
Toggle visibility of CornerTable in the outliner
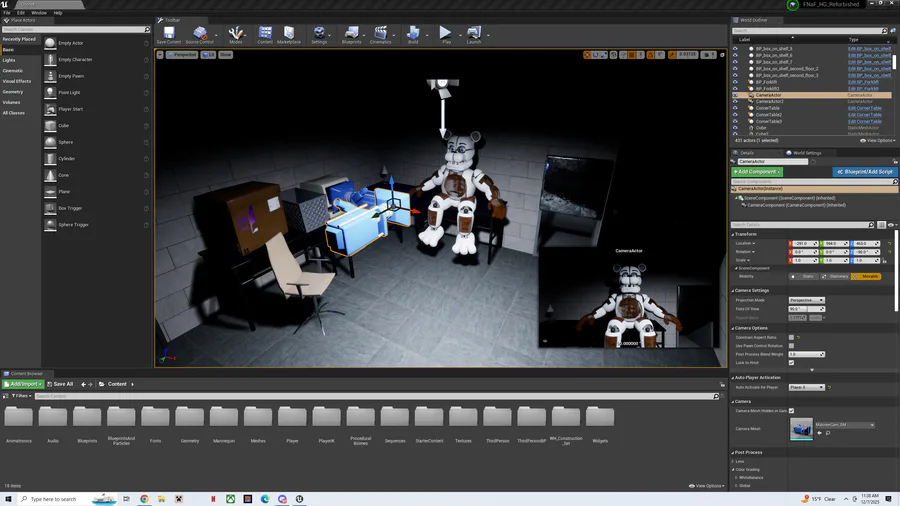tap(735, 108)
